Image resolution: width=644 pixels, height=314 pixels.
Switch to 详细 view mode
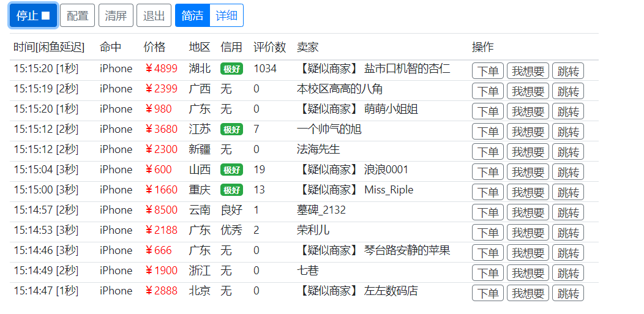pyautogui.click(x=227, y=15)
